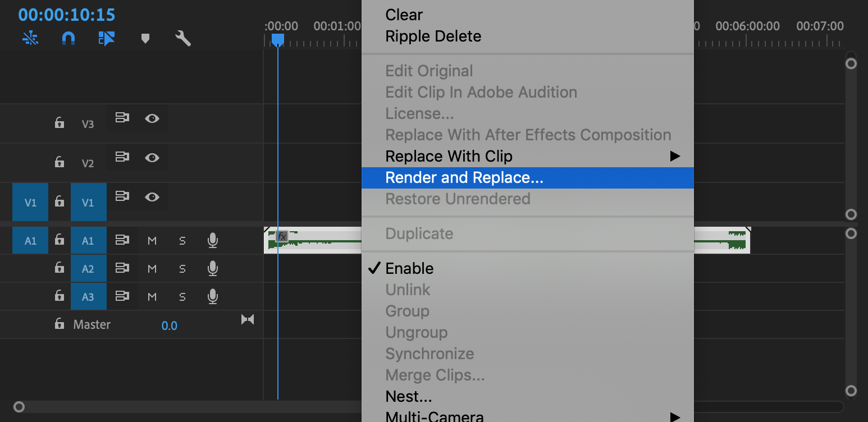Click the fx badge on audio clip

click(282, 237)
